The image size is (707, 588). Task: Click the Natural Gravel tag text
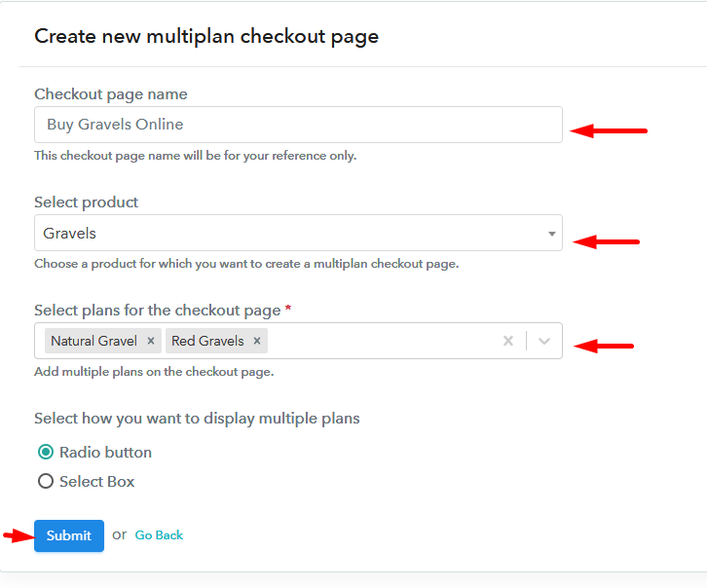pos(93,341)
